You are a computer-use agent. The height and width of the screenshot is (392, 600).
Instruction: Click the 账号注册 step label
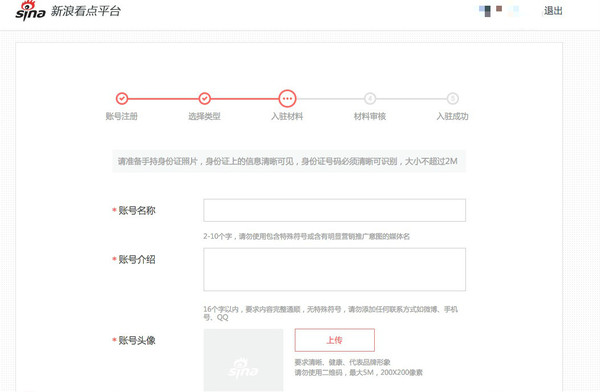pos(122,116)
